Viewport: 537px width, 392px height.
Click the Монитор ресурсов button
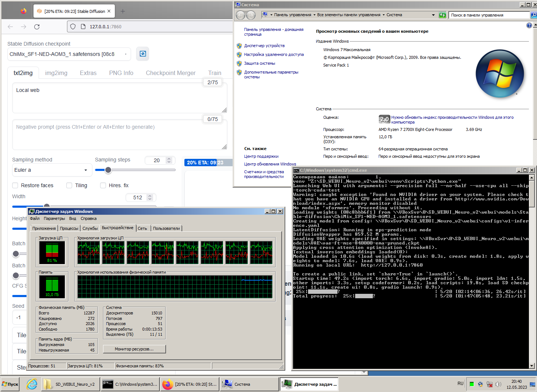tap(134, 349)
